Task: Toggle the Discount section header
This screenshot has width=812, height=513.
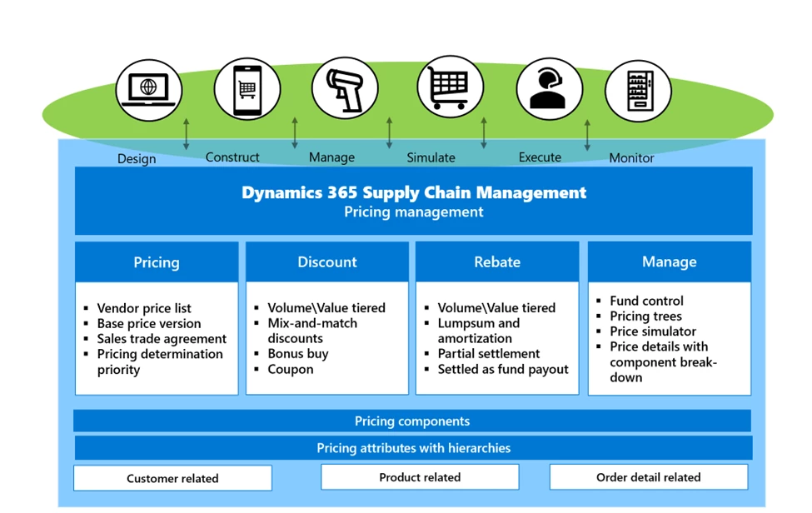Action: [326, 261]
